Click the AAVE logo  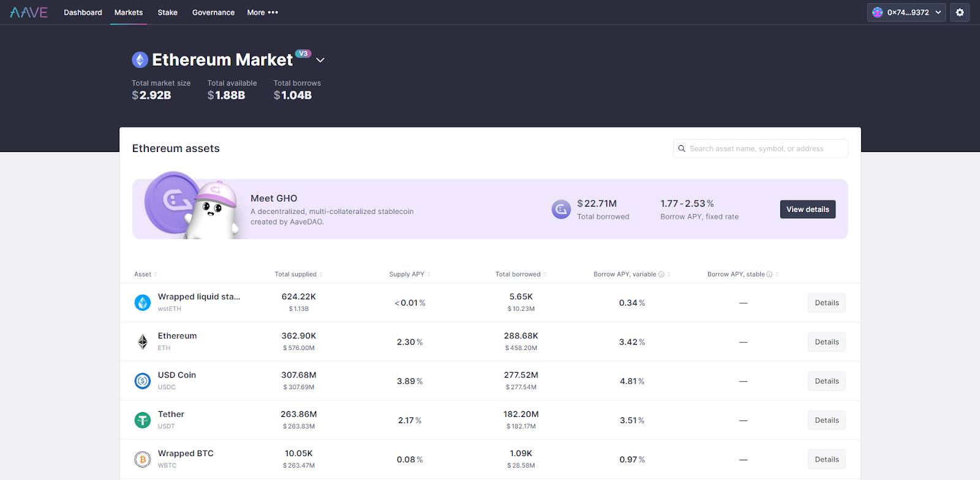coord(29,12)
